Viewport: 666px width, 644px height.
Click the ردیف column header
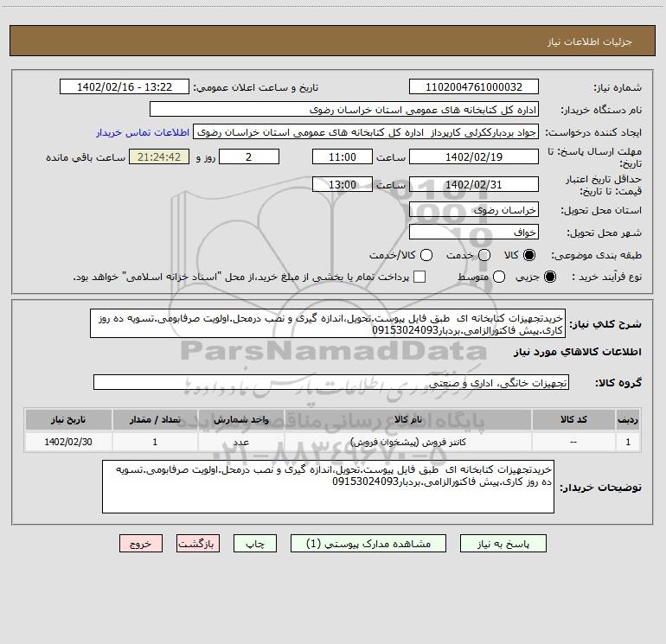click(628, 419)
